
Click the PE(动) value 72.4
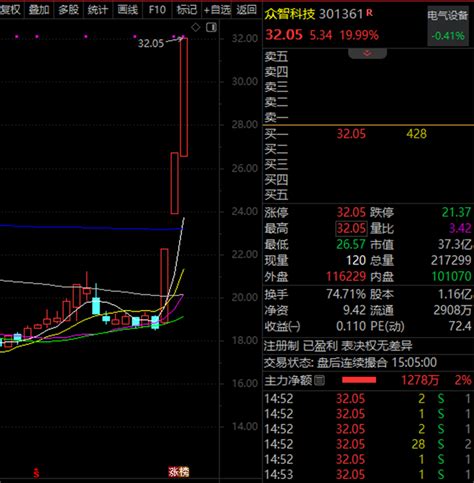(460, 326)
